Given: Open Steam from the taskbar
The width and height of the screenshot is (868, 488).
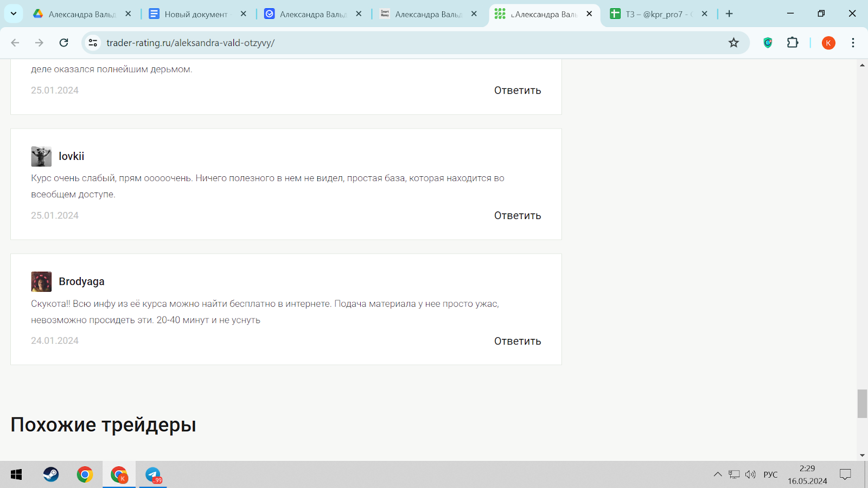Looking at the screenshot, I should (51, 475).
